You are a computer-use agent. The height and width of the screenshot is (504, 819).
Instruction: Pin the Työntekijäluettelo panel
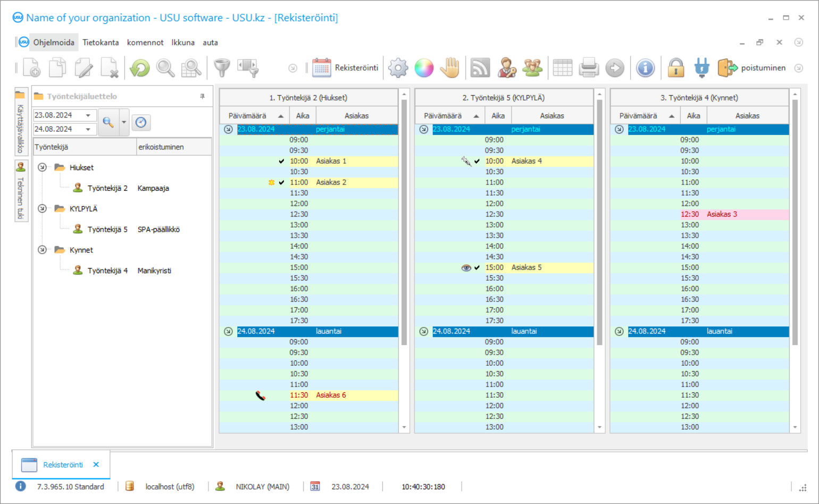click(x=202, y=96)
